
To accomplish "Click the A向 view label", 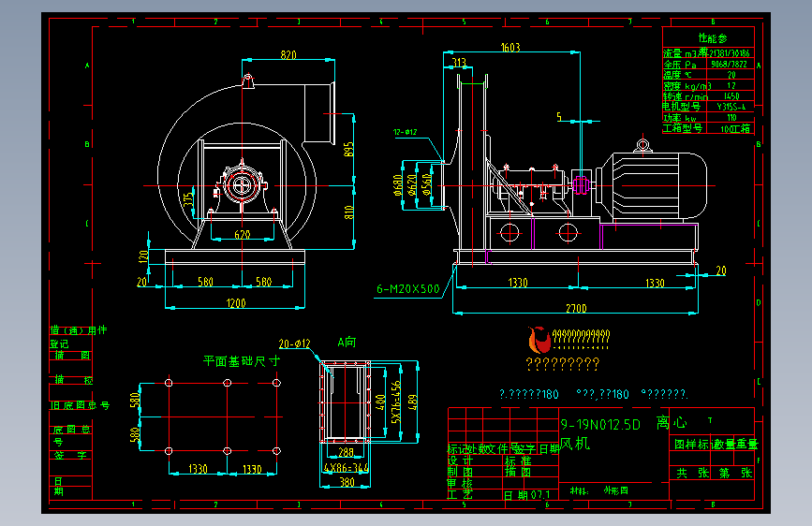I will pos(347,343).
